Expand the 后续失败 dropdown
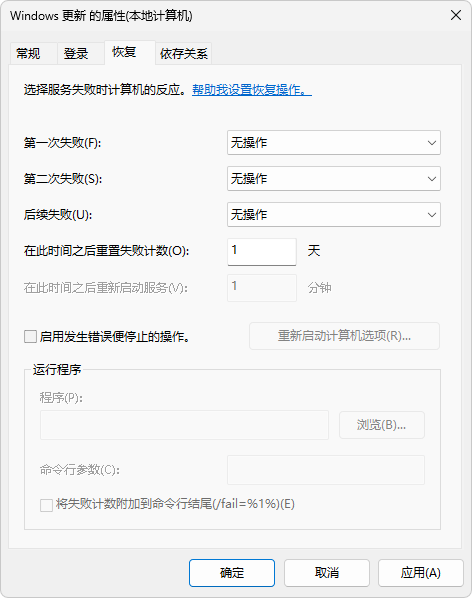 click(334, 214)
